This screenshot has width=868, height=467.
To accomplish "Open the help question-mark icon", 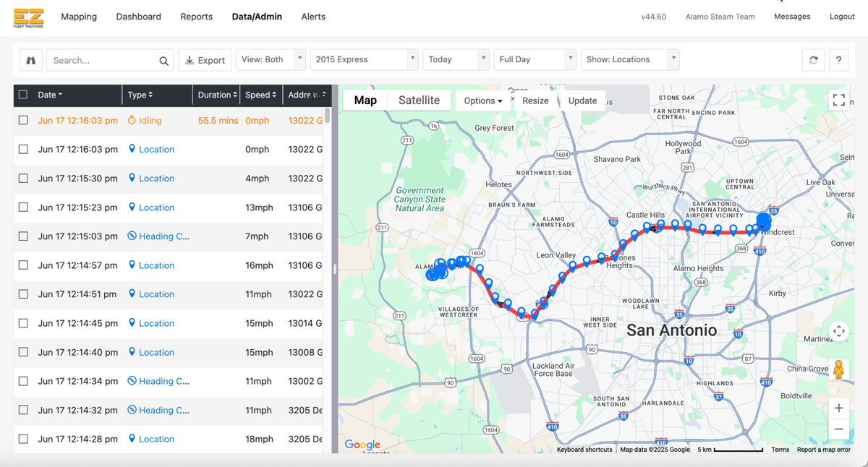I will click(x=838, y=61).
